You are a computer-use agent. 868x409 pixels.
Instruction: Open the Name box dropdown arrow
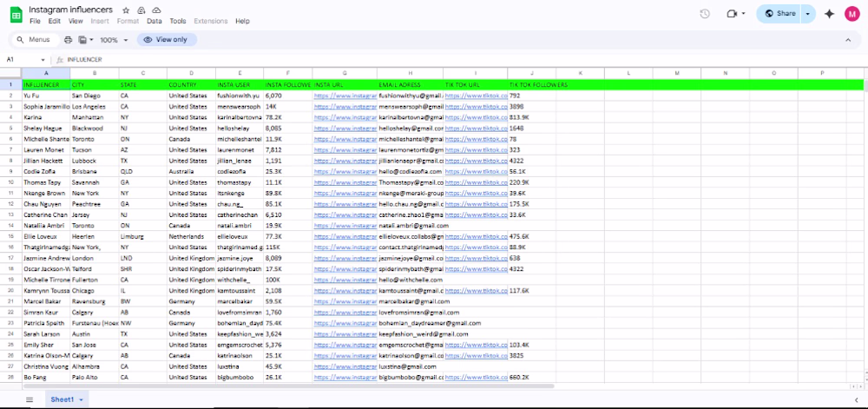(x=43, y=60)
